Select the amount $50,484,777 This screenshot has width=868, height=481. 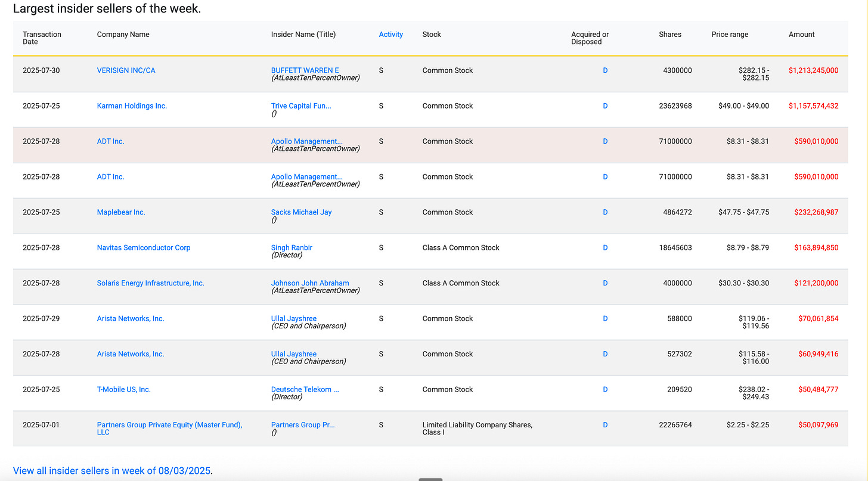click(x=819, y=390)
